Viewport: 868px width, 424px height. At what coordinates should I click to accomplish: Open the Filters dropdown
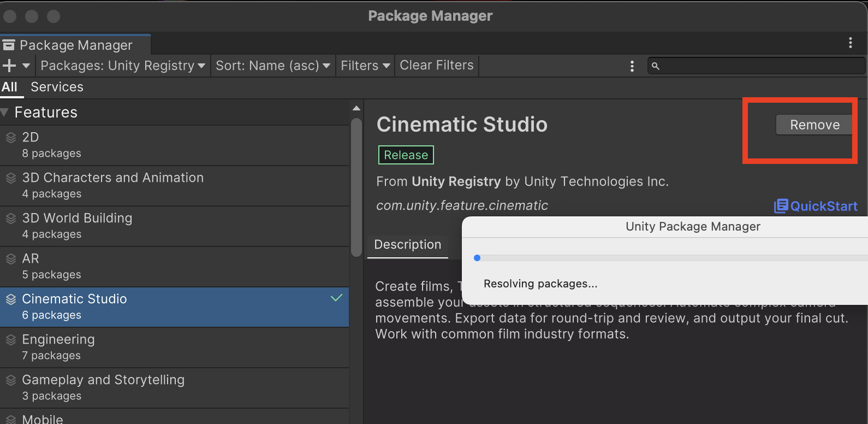[365, 66]
